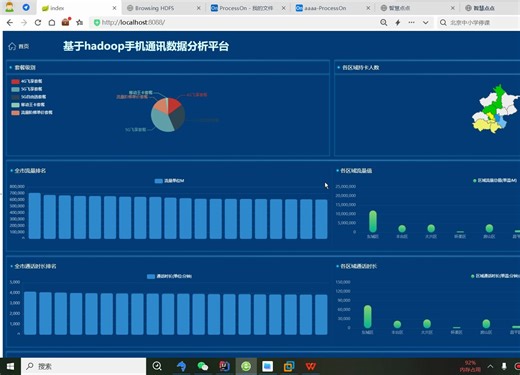Click the localhost address bar
Screen dimensions: 520x375
(233, 22)
